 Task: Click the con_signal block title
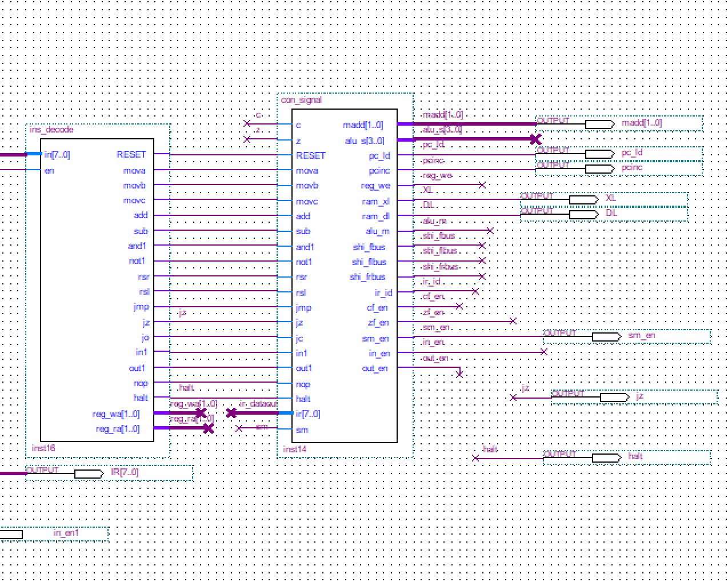[x=301, y=100]
